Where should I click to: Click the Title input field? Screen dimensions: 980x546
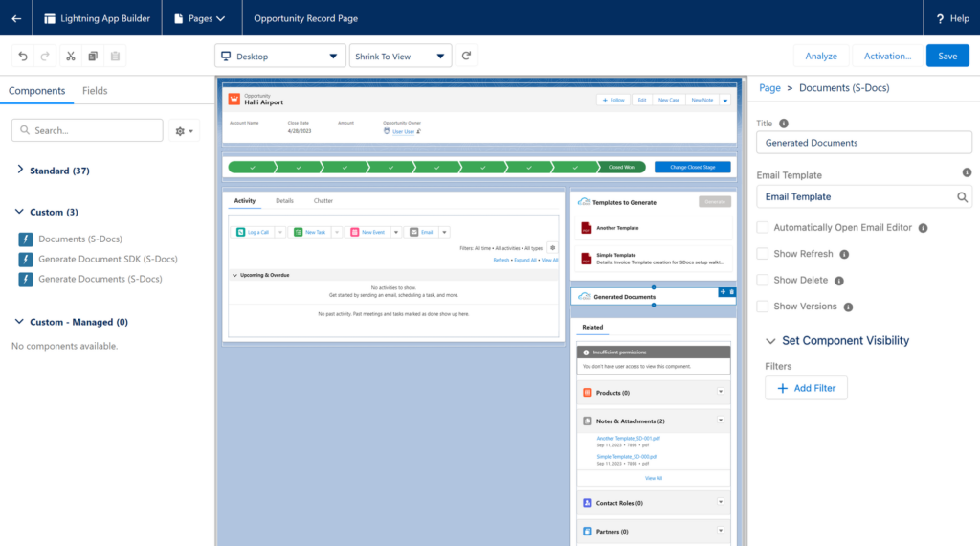click(x=864, y=143)
